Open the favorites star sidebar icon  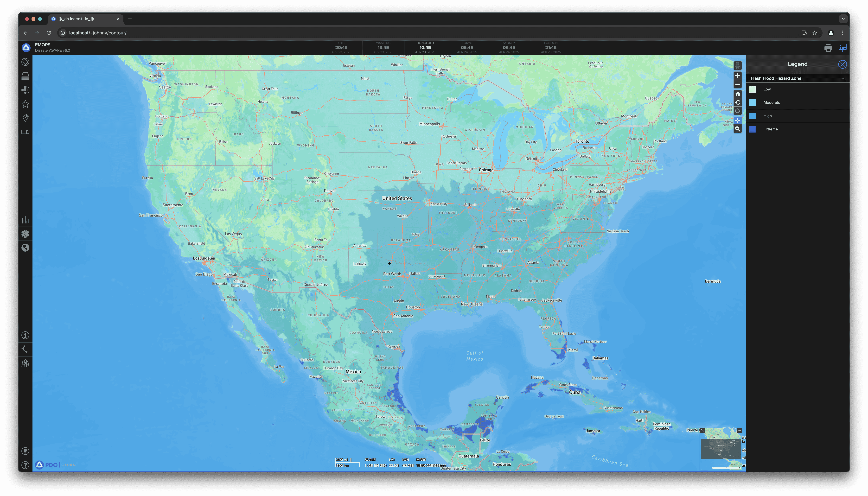point(25,104)
